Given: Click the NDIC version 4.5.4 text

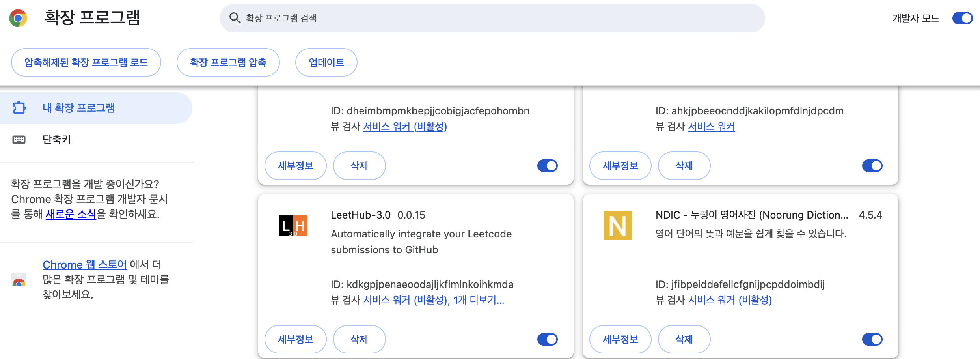Looking at the screenshot, I should tap(870, 215).
